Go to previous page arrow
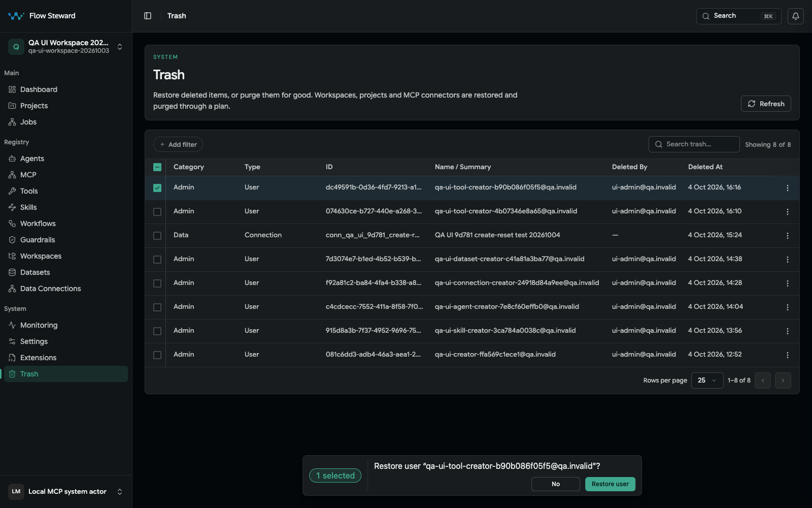The height and width of the screenshot is (508, 812). coord(762,380)
